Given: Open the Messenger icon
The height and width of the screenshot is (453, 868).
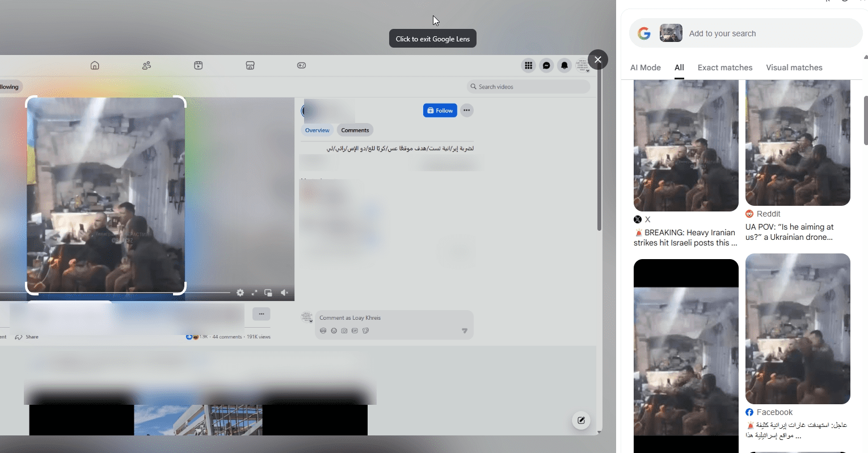Looking at the screenshot, I should [x=546, y=66].
